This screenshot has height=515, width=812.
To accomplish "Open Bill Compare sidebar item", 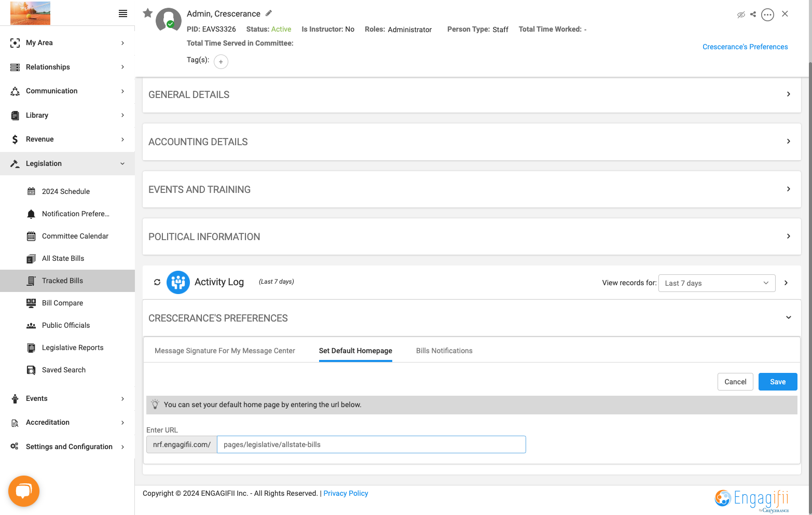I will point(67,303).
